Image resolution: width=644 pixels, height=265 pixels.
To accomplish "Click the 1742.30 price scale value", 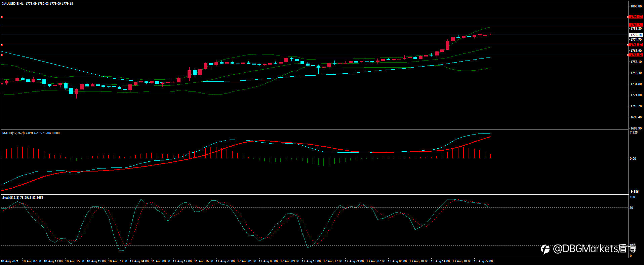I will pos(636,73).
